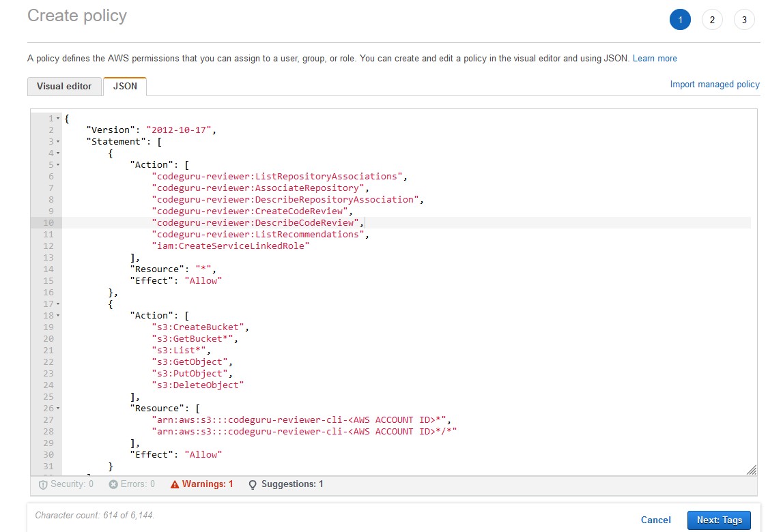Go to wizard step 1 circle
Viewport: 768px width, 532px height.
point(680,20)
